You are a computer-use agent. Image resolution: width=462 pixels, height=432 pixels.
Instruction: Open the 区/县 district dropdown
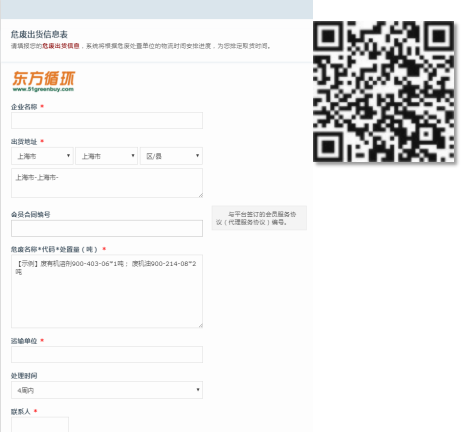(171, 156)
